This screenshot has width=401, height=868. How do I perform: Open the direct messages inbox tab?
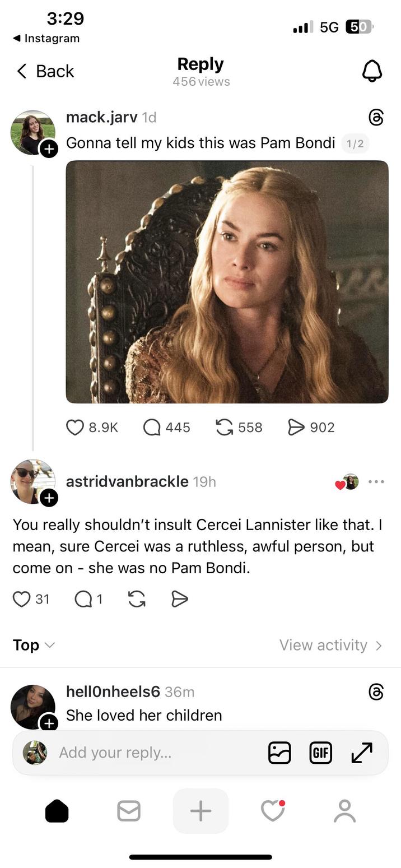129,810
